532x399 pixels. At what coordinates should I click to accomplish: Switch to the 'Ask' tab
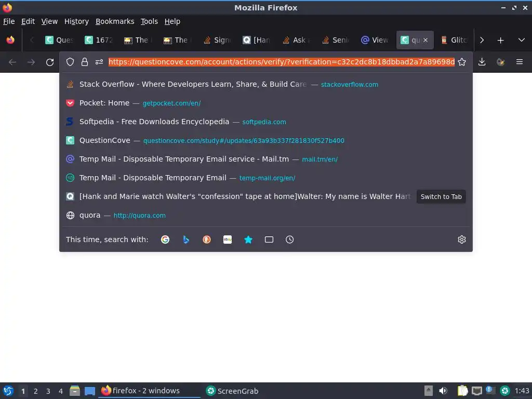click(296, 40)
